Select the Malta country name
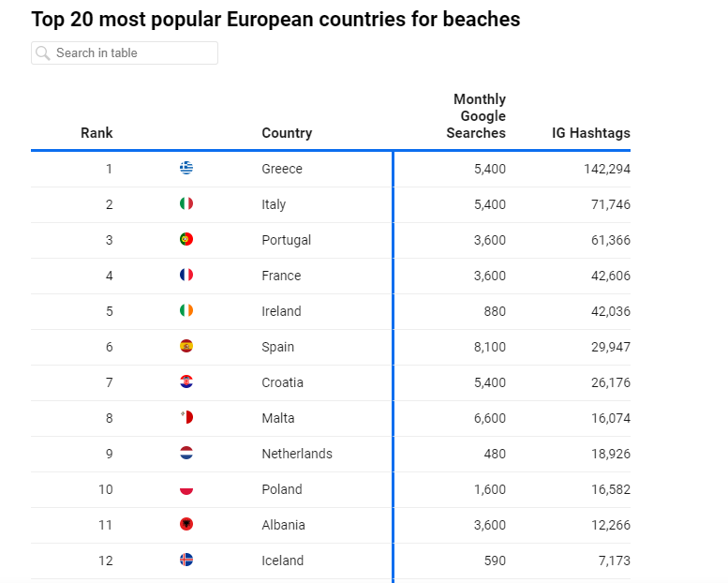The width and height of the screenshot is (728, 583). click(x=278, y=418)
